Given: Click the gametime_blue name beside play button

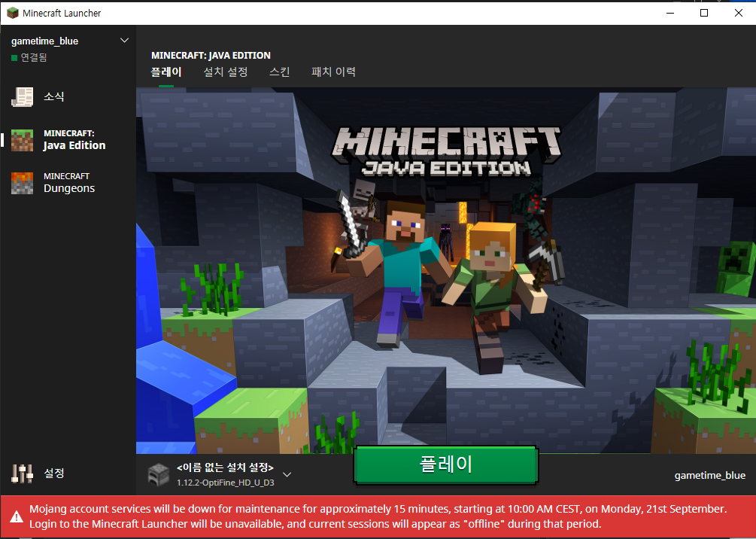Looking at the screenshot, I should coord(709,475).
